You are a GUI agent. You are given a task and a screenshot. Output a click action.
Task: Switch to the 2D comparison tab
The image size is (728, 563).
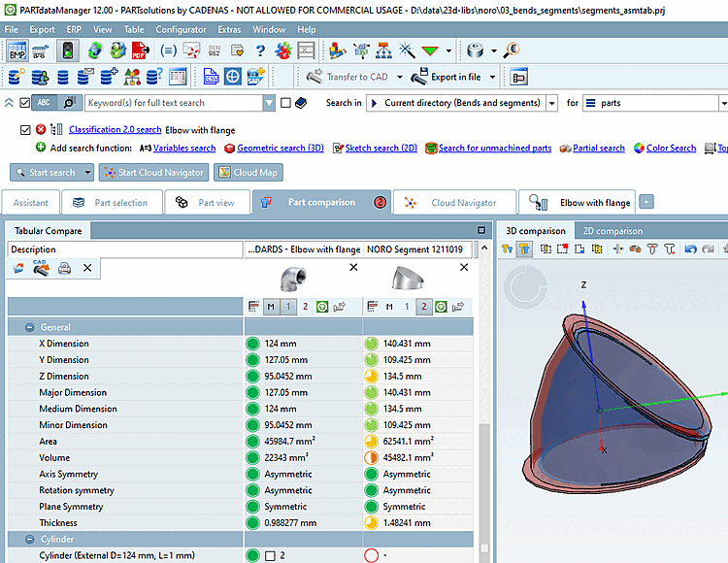(612, 231)
